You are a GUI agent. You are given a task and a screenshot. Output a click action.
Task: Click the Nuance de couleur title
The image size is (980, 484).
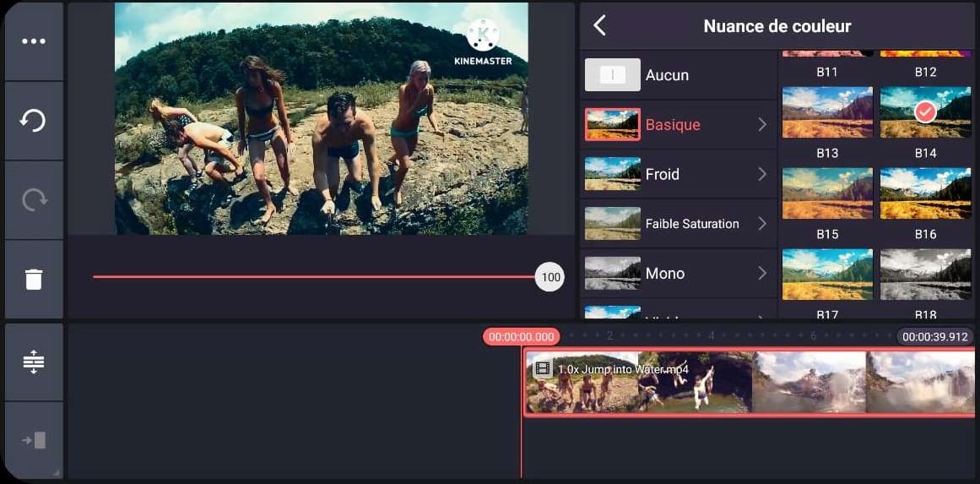[x=777, y=26]
